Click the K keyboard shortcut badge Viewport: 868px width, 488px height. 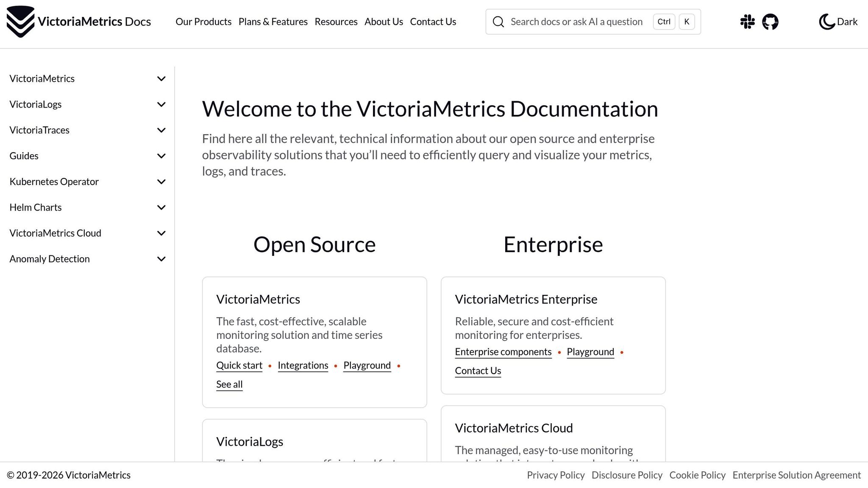pyautogui.click(x=687, y=22)
